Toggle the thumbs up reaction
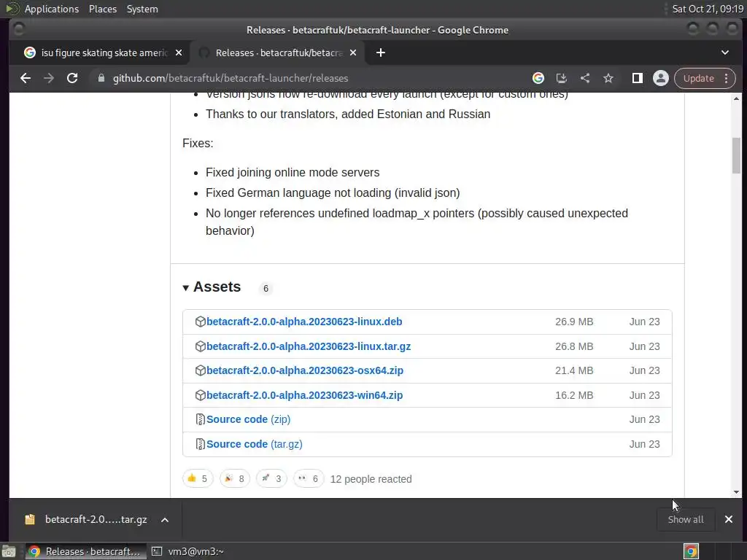The image size is (747, 560). click(198, 478)
